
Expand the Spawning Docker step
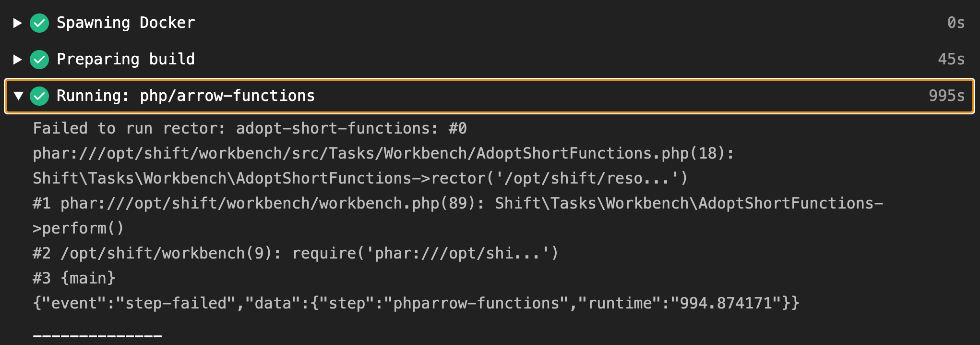17,22
